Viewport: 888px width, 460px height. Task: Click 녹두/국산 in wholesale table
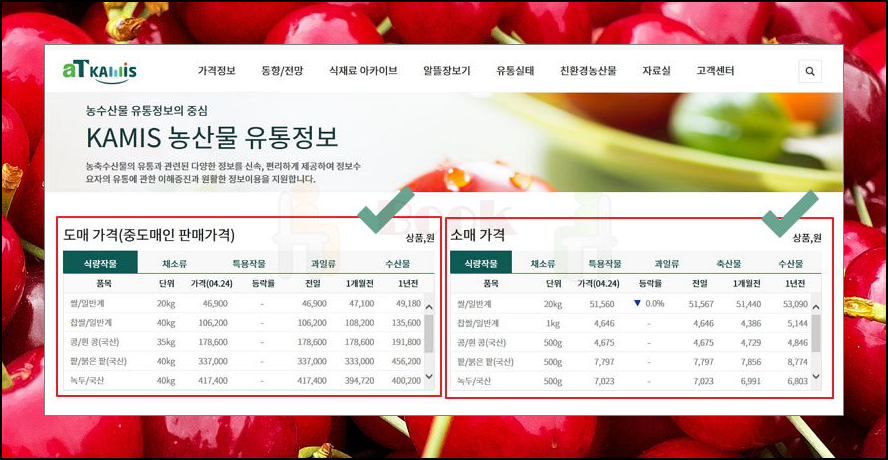87,381
